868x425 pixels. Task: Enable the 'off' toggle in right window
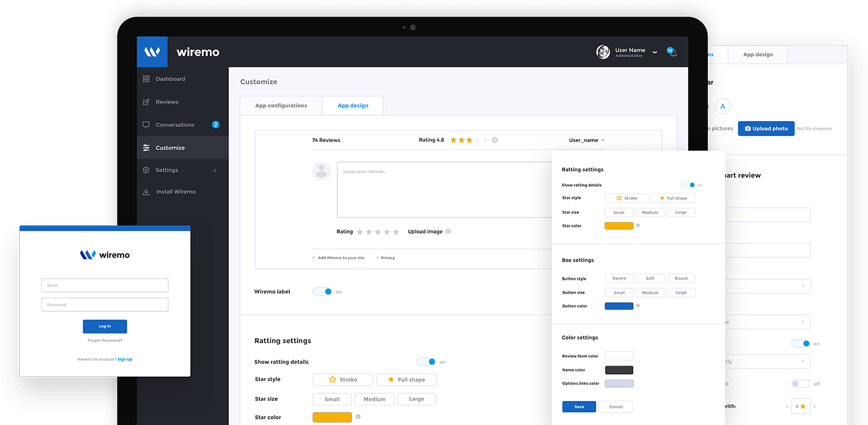tap(801, 383)
